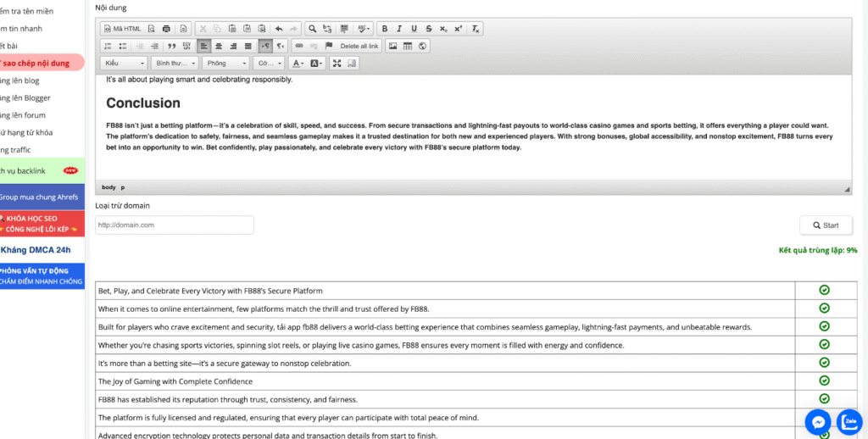
Task: Open text color picker
Action: point(298,64)
